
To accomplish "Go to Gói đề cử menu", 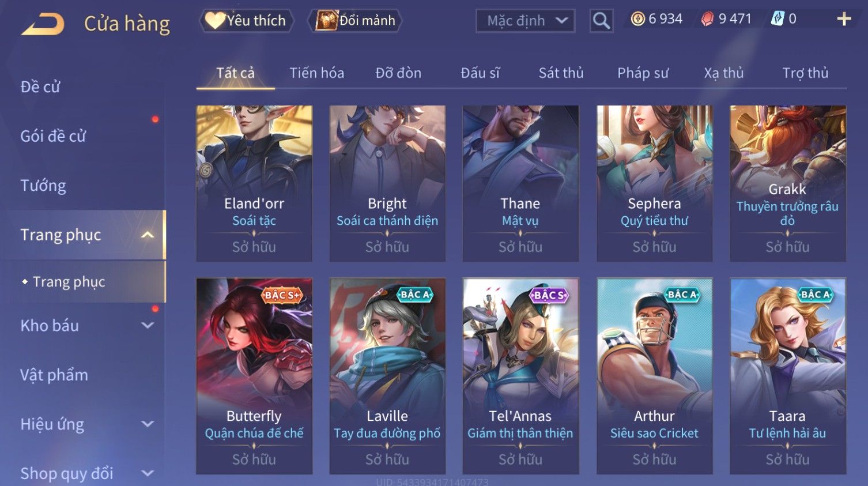I will 53,136.
